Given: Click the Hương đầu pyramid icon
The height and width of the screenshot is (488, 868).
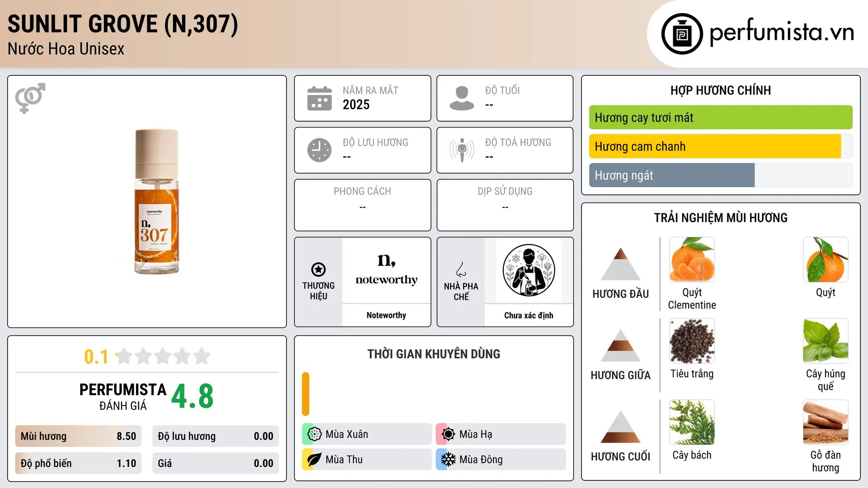Looking at the screenshot, I should [620, 264].
